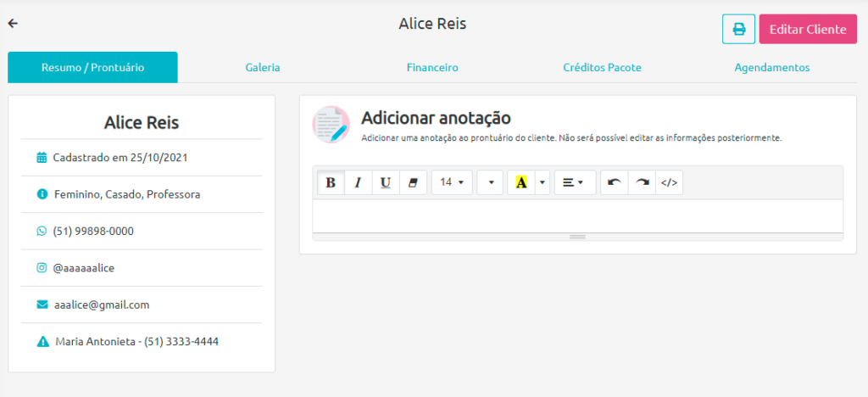Viewport: 868px width, 397px height.
Task: Click the Alice Reis card heading
Action: [142, 123]
